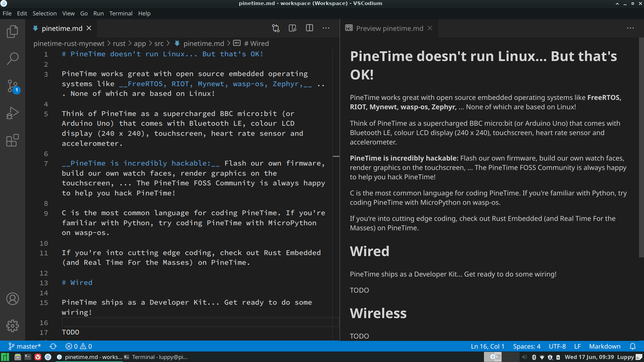Image resolution: width=644 pixels, height=362 pixels.
Task: Switch to Preview pinetime.md tab
Action: click(389, 28)
